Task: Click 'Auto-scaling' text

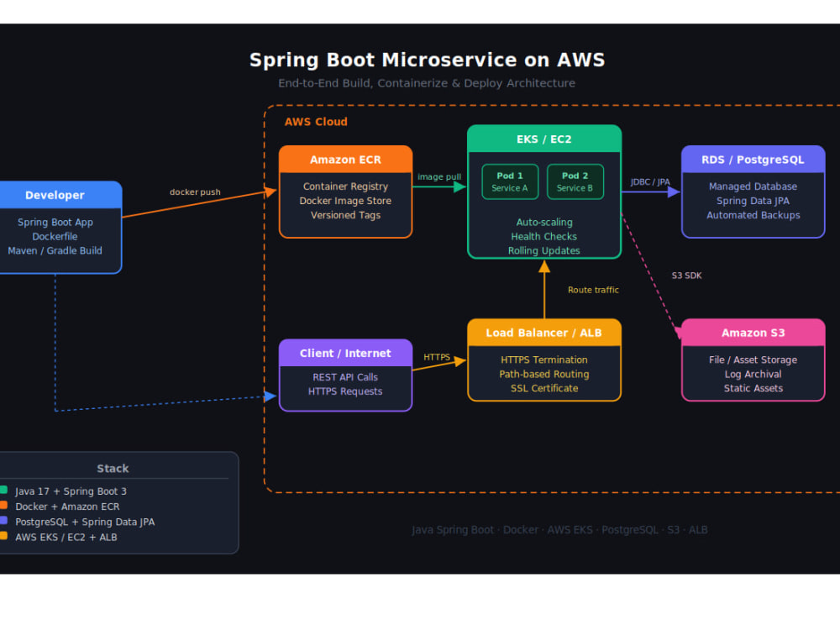Action: 544,222
